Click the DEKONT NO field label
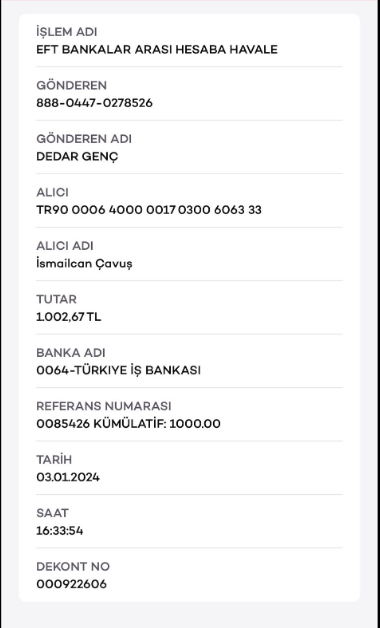Viewport: 380px width, 628px height. tap(73, 567)
